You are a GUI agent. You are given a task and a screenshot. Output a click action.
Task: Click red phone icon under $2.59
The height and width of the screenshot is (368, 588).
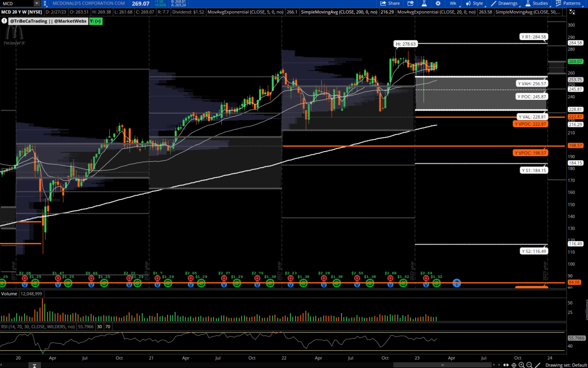click(426, 278)
